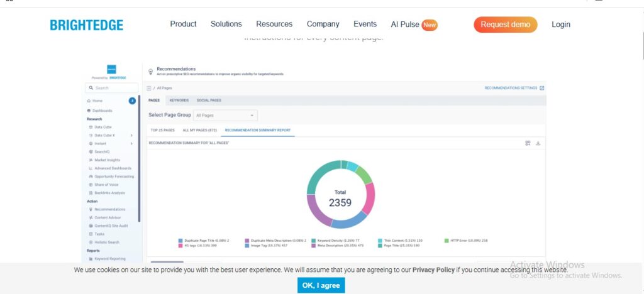Switch to Top 25 Pages tab
644x294 pixels.
click(163, 130)
